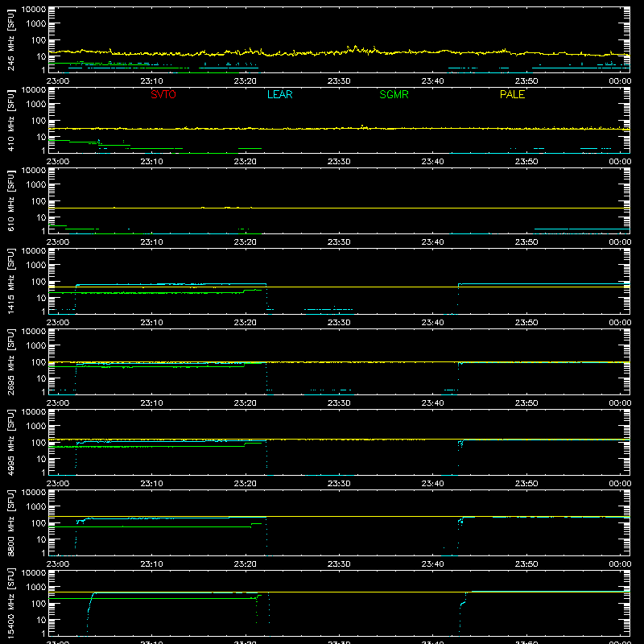Click the 10000 tick on the 2695 MHz plot
Screen dimensions: 644x644
click(x=34, y=331)
